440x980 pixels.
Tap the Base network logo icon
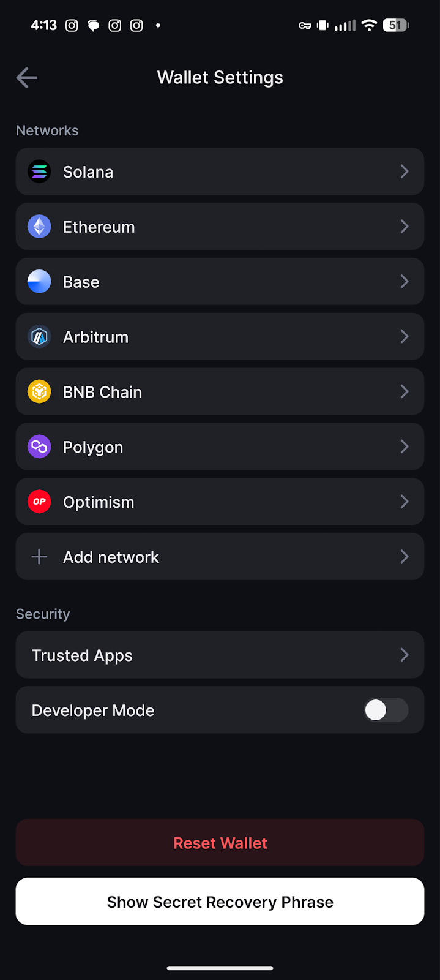39,282
